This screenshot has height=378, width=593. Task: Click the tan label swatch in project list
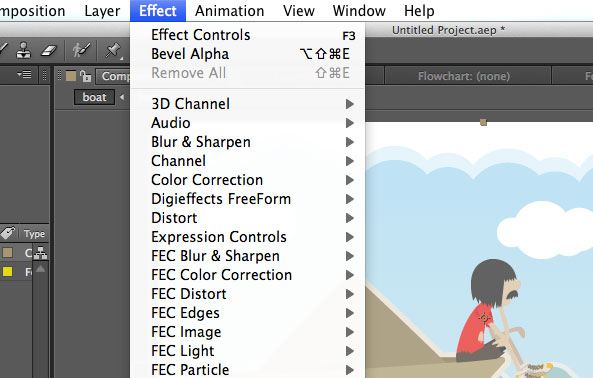pos(8,253)
